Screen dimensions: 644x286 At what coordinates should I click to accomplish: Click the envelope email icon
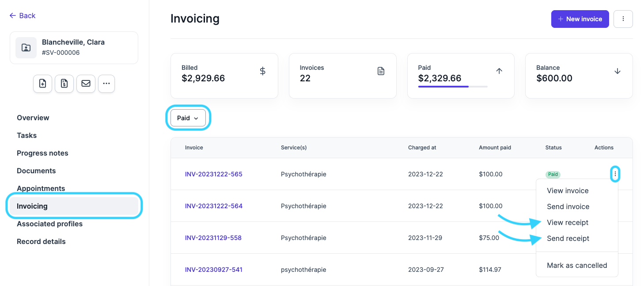pos(86,84)
